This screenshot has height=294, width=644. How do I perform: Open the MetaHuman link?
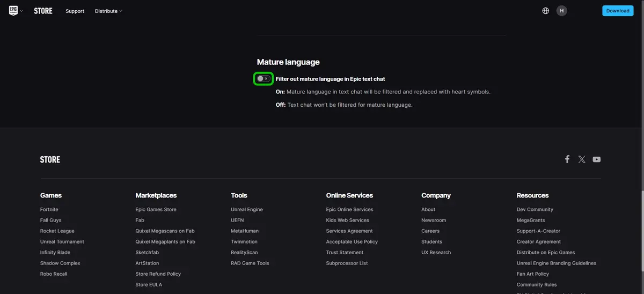[245, 231]
